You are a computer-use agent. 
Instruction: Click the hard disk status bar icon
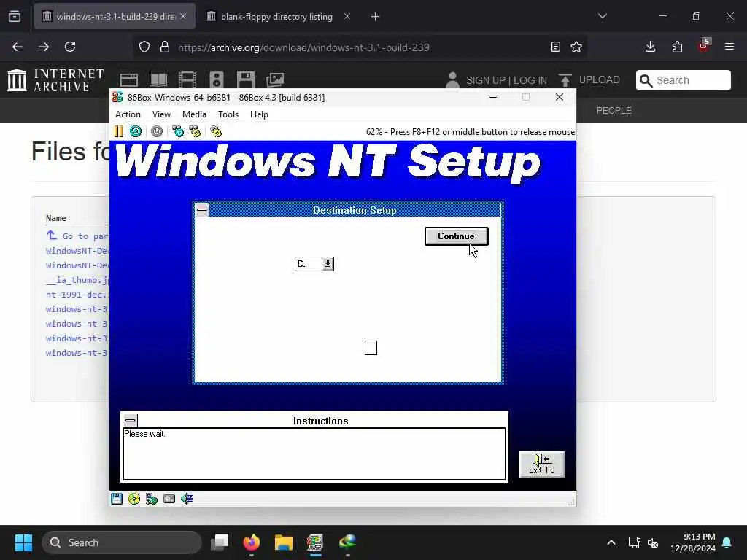tap(169, 499)
